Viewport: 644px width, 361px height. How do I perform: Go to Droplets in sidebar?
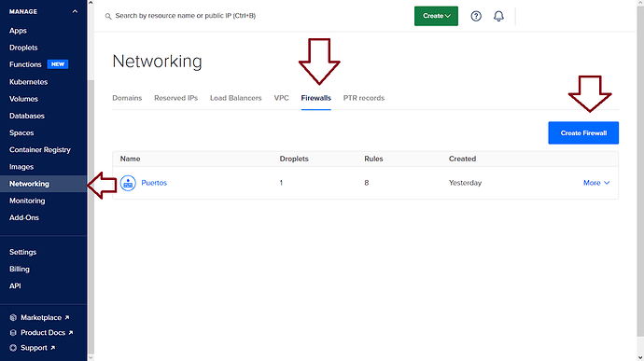pyautogui.click(x=23, y=48)
